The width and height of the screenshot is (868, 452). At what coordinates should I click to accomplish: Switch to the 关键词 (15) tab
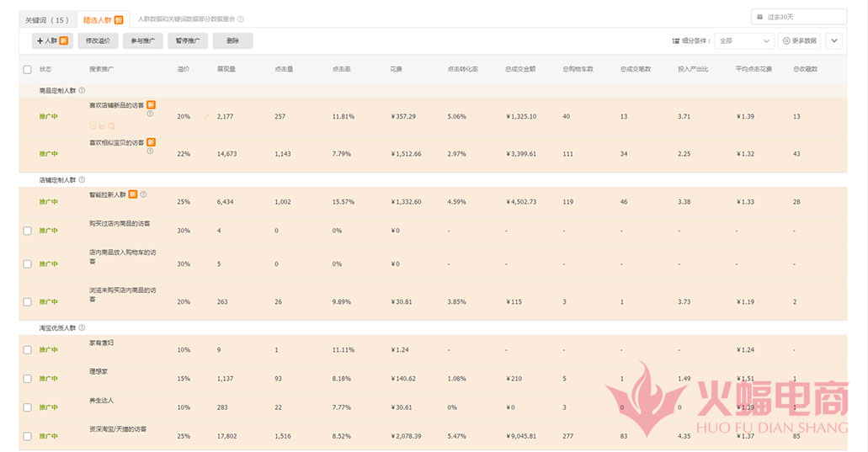47,19
